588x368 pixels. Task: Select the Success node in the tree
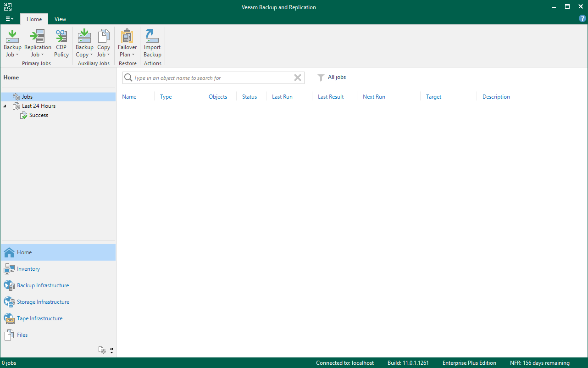coord(39,115)
